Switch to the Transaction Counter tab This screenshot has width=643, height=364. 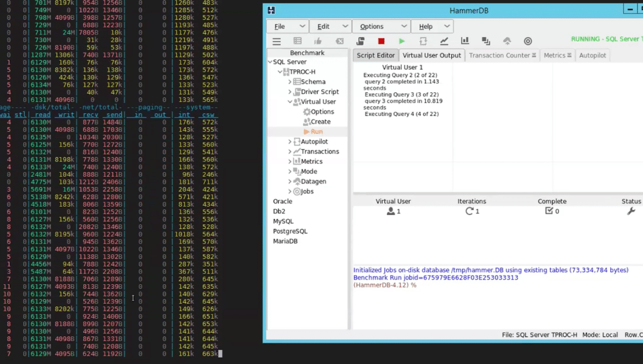coord(502,55)
